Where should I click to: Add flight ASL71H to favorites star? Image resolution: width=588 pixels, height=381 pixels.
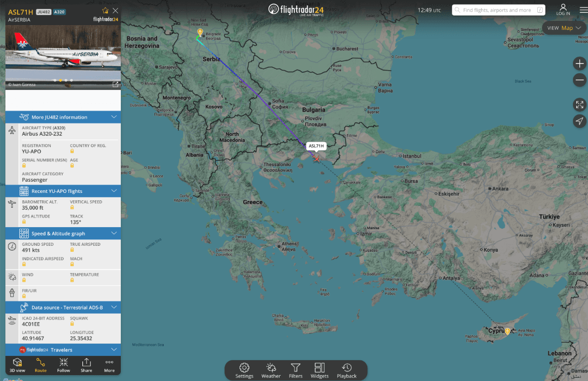click(x=105, y=11)
